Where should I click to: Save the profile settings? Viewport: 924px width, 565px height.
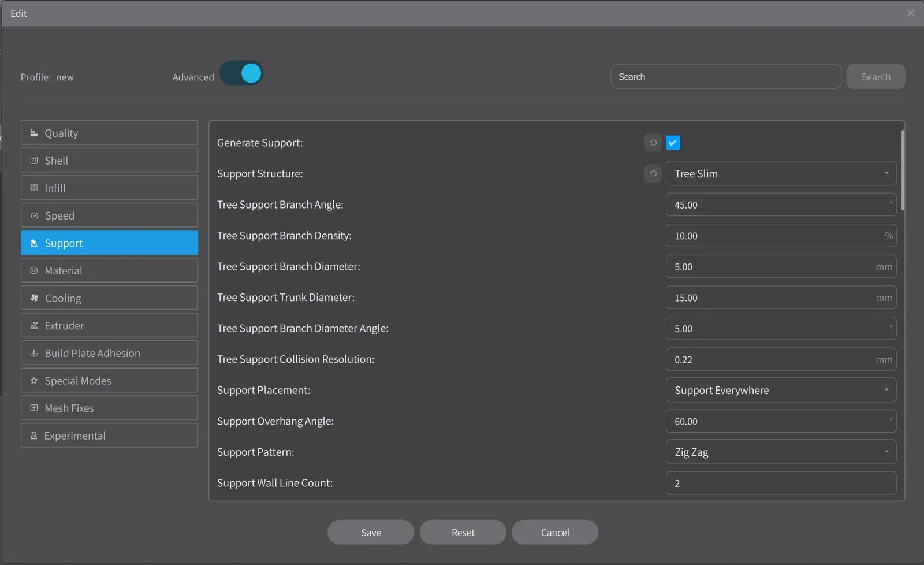point(371,532)
